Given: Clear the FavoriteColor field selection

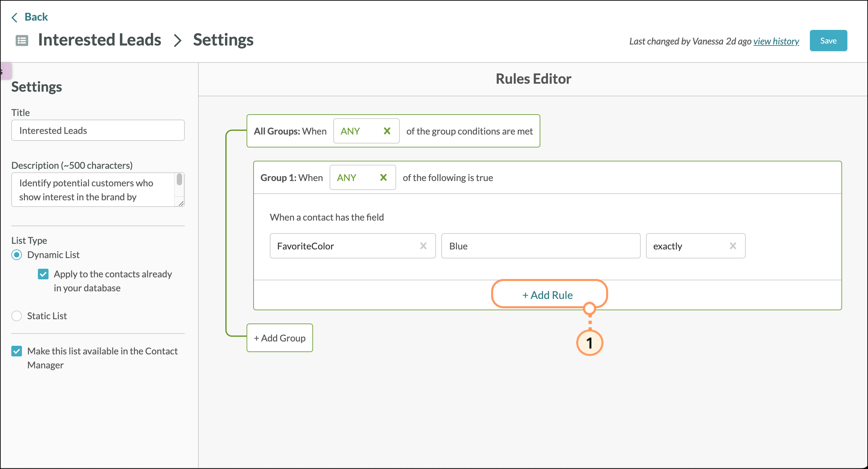Looking at the screenshot, I should 423,246.
